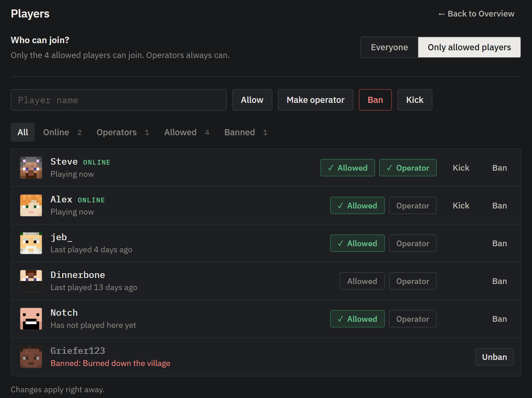Image resolution: width=532 pixels, height=398 pixels.
Task: Allow Dinnerbone to join
Action: [362, 281]
